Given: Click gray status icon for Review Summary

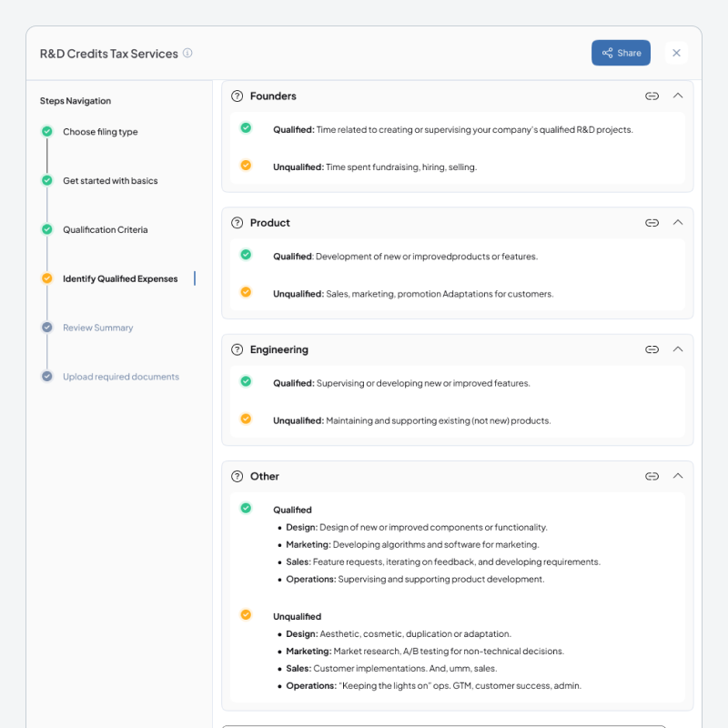Looking at the screenshot, I should pos(47,328).
